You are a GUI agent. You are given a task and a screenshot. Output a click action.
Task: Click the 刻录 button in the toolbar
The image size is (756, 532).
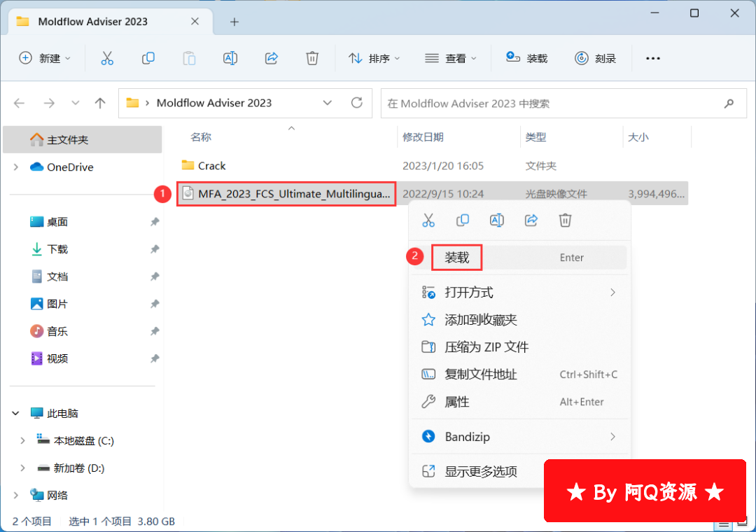point(596,58)
